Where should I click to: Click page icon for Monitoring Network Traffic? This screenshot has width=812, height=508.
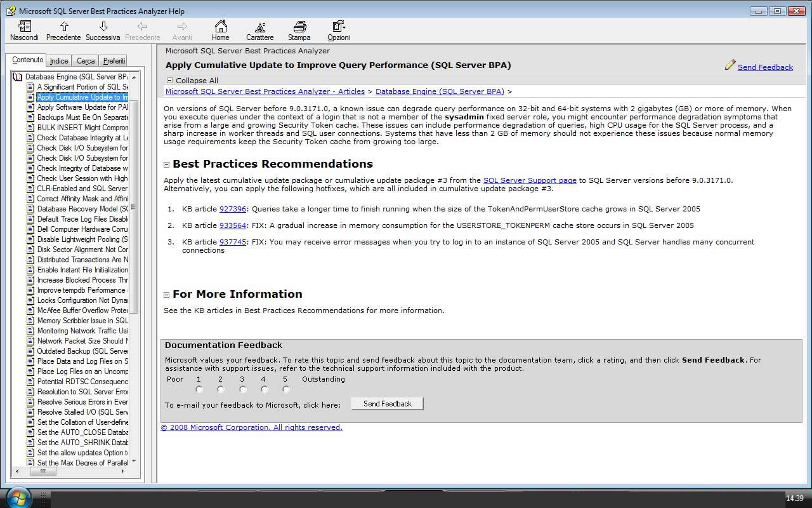point(30,331)
